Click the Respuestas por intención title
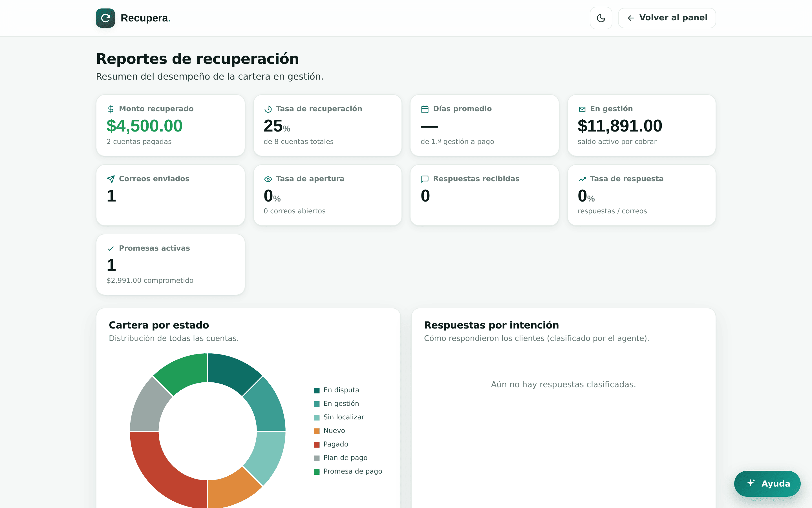This screenshot has width=812, height=508. pos(491,325)
